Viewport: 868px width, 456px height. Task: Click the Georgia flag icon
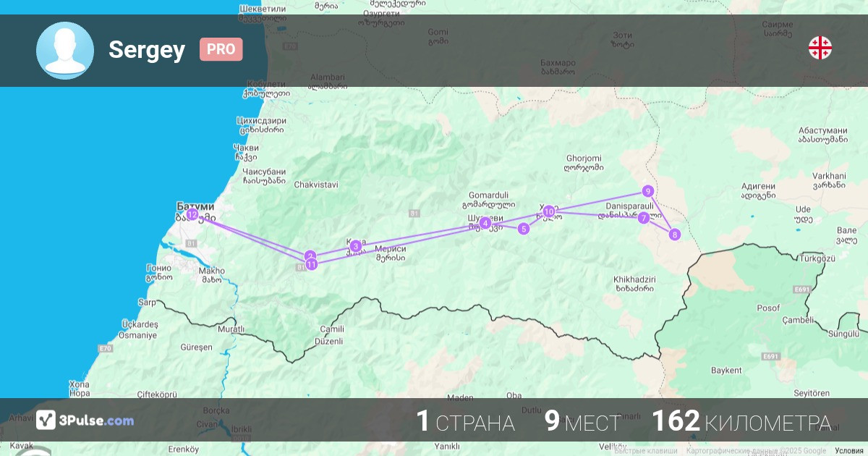[820, 48]
